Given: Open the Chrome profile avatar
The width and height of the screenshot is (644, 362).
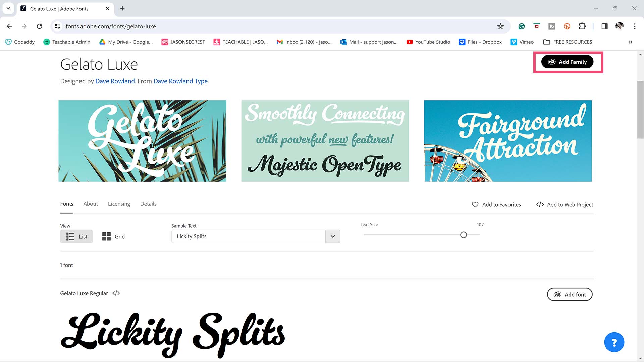Looking at the screenshot, I should coord(620,26).
